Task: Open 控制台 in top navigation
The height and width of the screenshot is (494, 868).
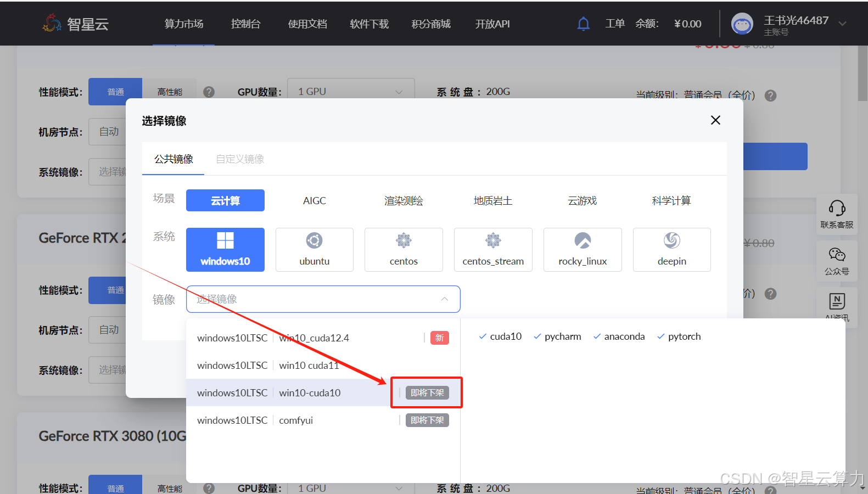Action: pyautogui.click(x=245, y=24)
